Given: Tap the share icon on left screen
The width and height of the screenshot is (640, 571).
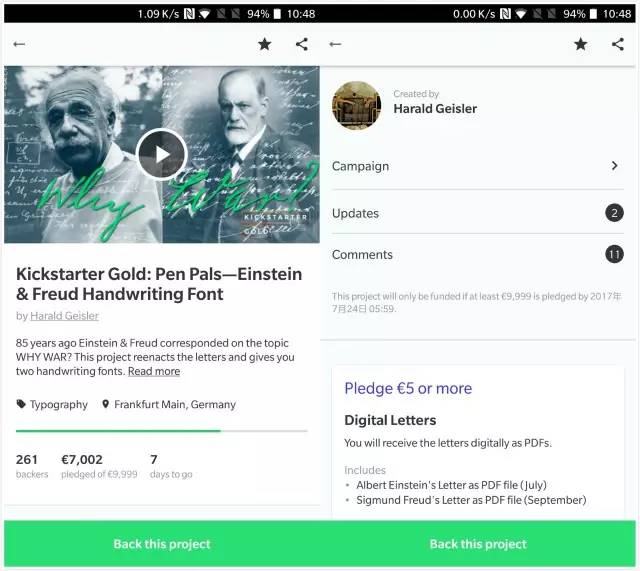Looking at the screenshot, I should point(301,44).
